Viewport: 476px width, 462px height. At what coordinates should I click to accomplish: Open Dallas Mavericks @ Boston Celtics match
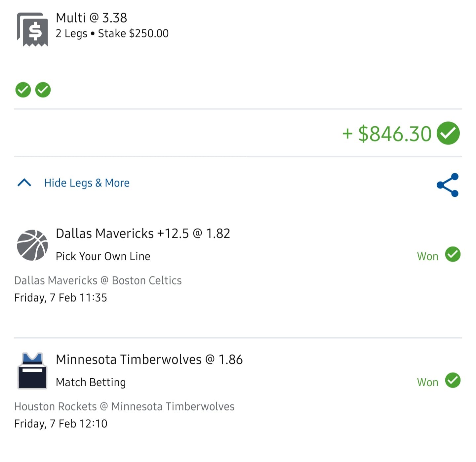(98, 280)
